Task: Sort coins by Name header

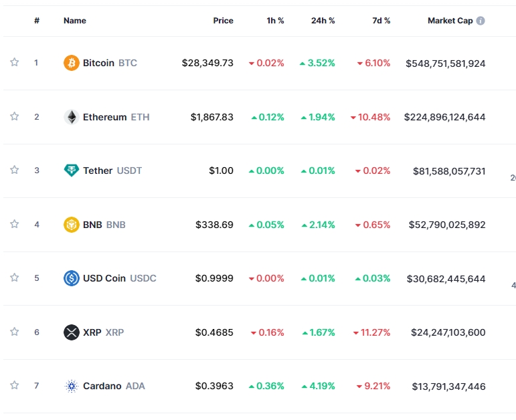Action: (x=75, y=21)
